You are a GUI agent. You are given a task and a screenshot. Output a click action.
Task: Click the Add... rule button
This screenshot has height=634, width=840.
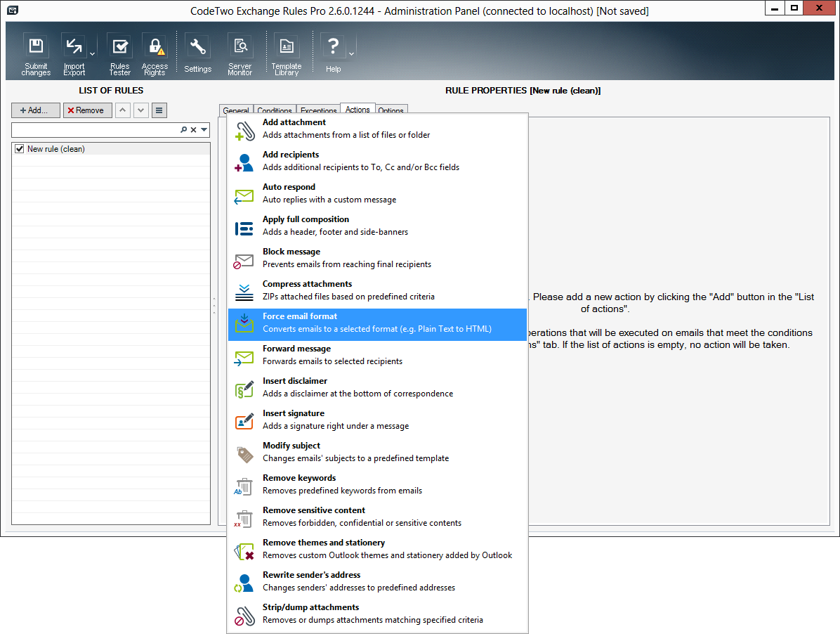tap(35, 110)
